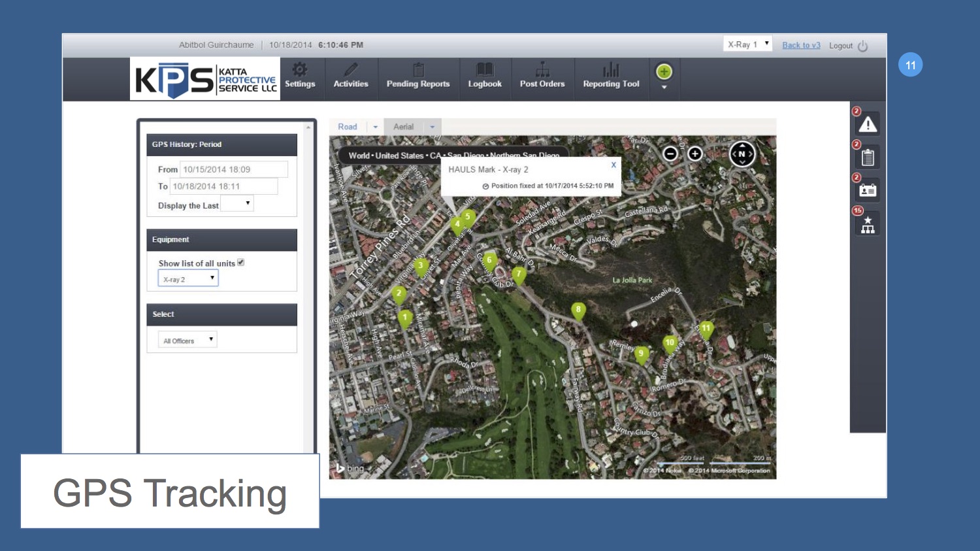Click map marker number 5
This screenshot has height=551, width=980.
click(x=468, y=218)
